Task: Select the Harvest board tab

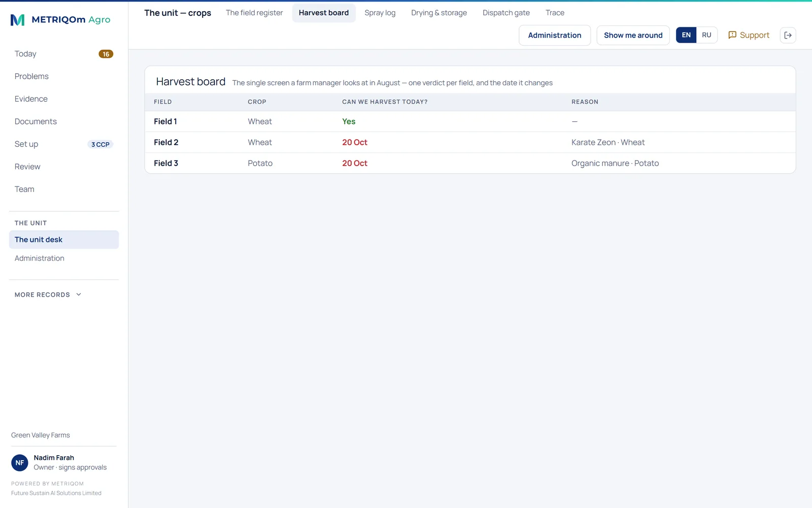Action: coord(324,13)
